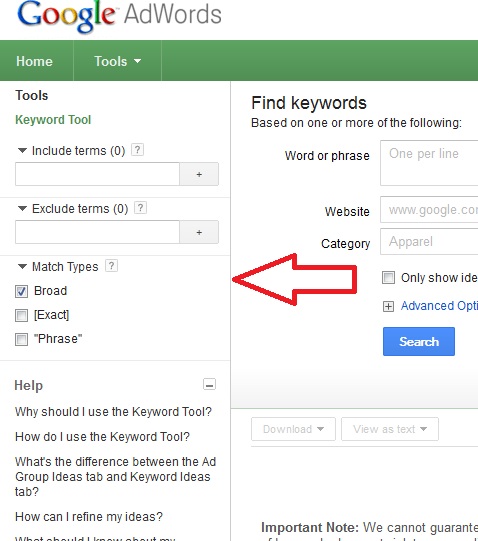Click the blue Search button
The height and width of the screenshot is (541, 478).
pos(419,342)
